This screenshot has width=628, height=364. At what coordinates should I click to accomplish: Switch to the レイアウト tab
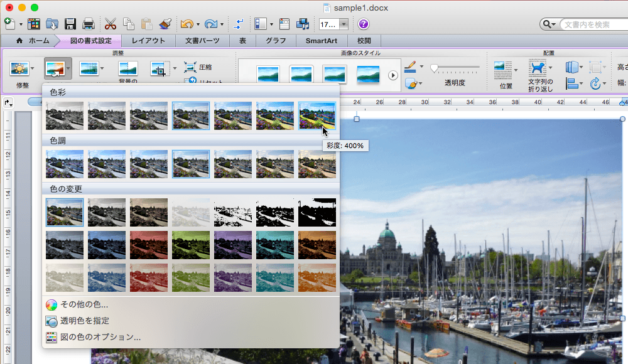coord(148,41)
